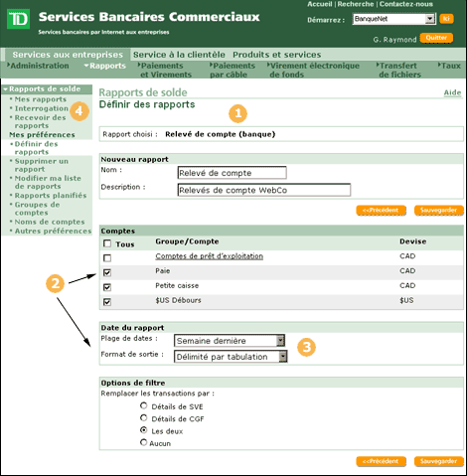Open Comptes de prêt d'exploitation link
The width and height of the screenshot is (467, 476).
point(210,256)
